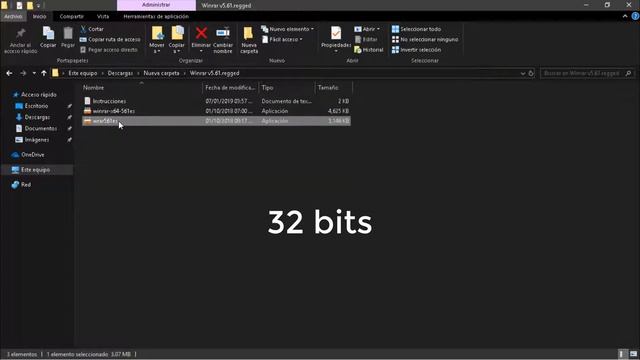Rename file with Cambiar nombre
This screenshot has width=640, height=360.
tap(223, 40)
